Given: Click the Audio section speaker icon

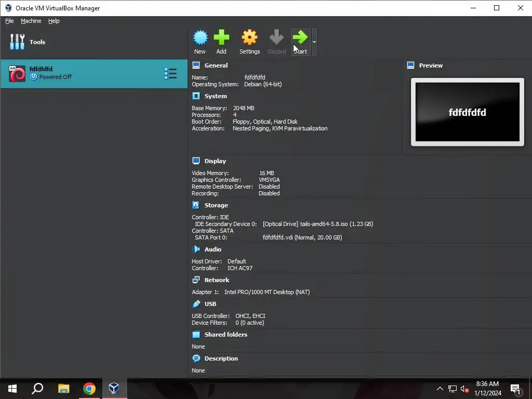Looking at the screenshot, I should (x=196, y=249).
